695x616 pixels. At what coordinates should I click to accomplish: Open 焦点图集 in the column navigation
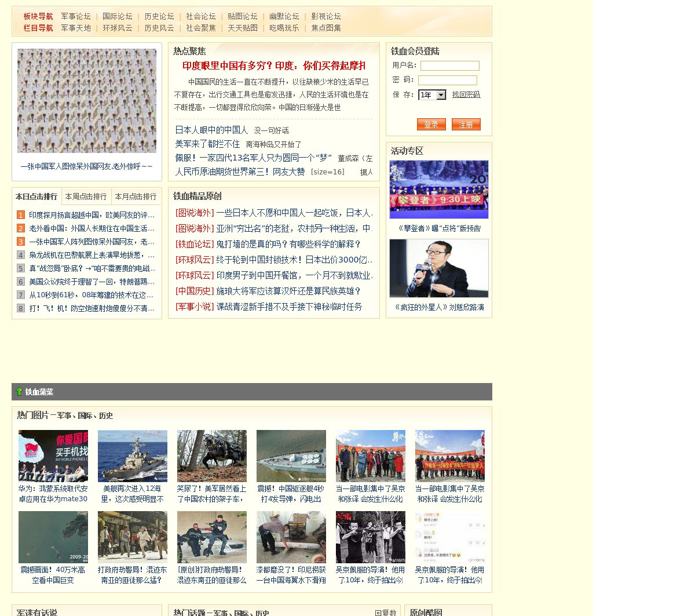326,28
